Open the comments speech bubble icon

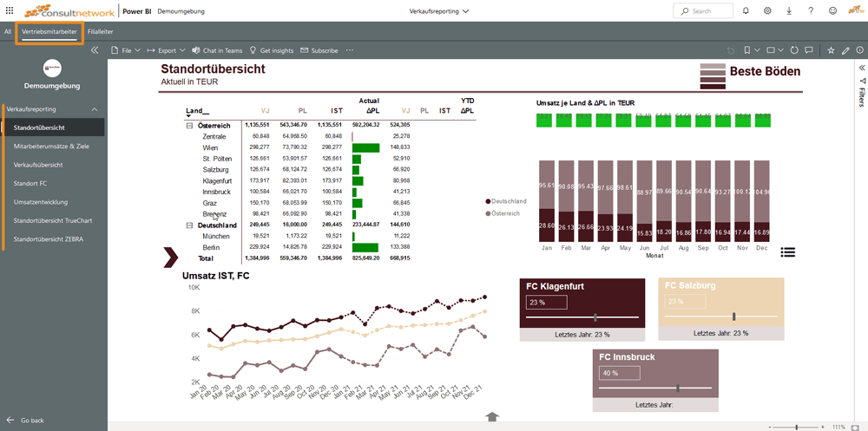[x=809, y=50]
